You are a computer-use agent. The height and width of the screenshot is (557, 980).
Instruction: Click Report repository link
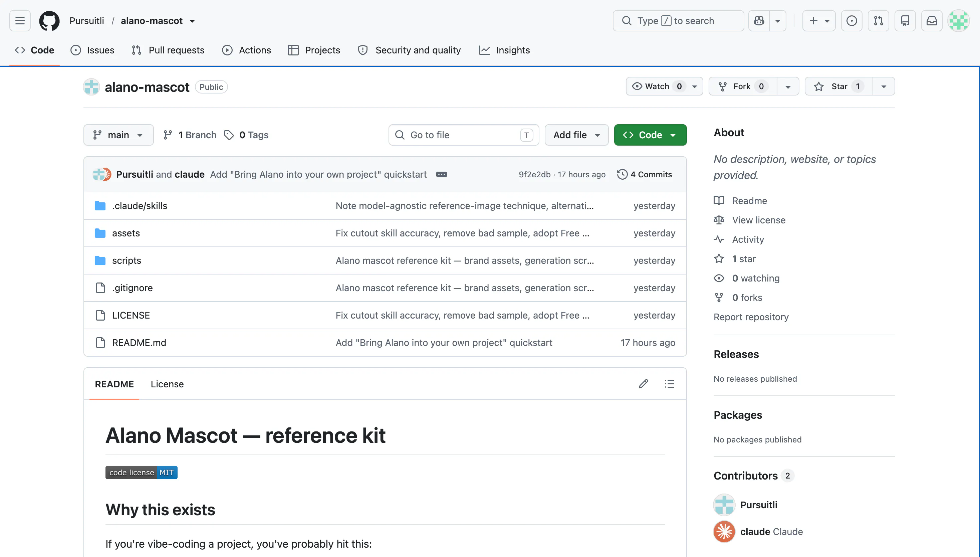click(x=751, y=317)
